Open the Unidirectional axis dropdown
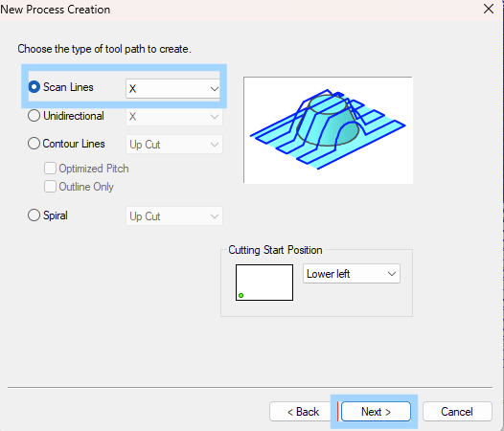This screenshot has width=504, height=431. (173, 116)
